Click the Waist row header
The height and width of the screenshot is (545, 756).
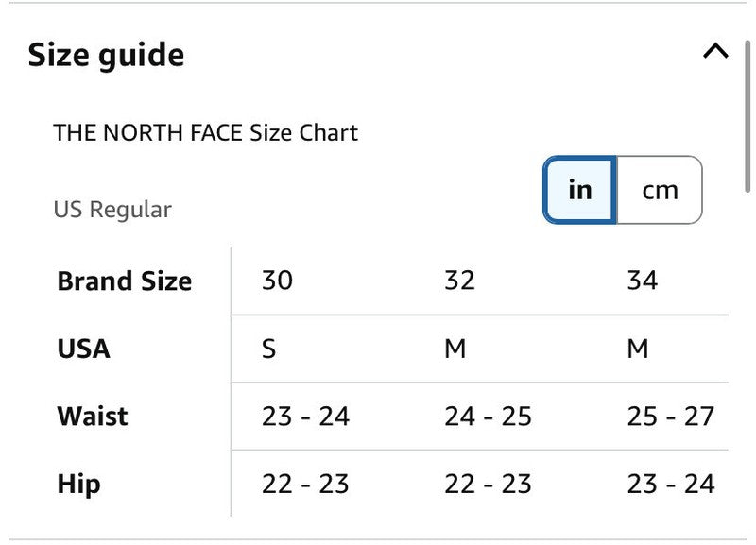(93, 417)
